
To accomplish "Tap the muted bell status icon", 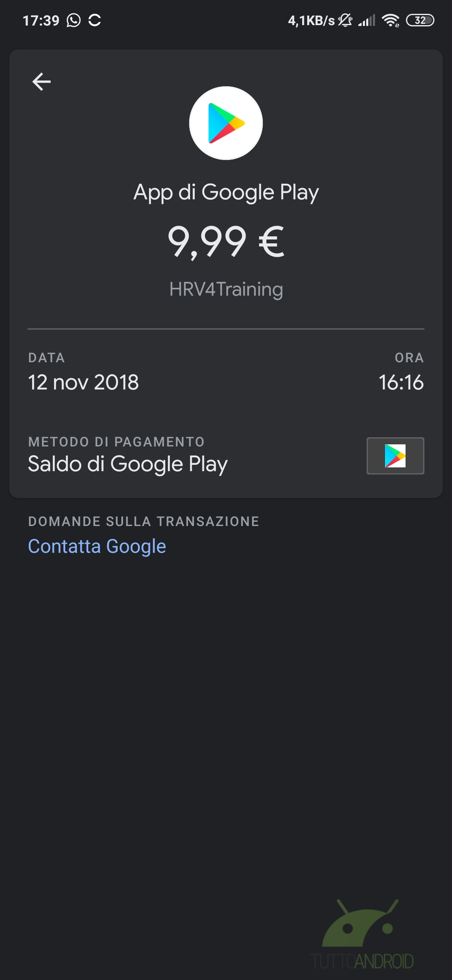I will pyautogui.click(x=345, y=20).
